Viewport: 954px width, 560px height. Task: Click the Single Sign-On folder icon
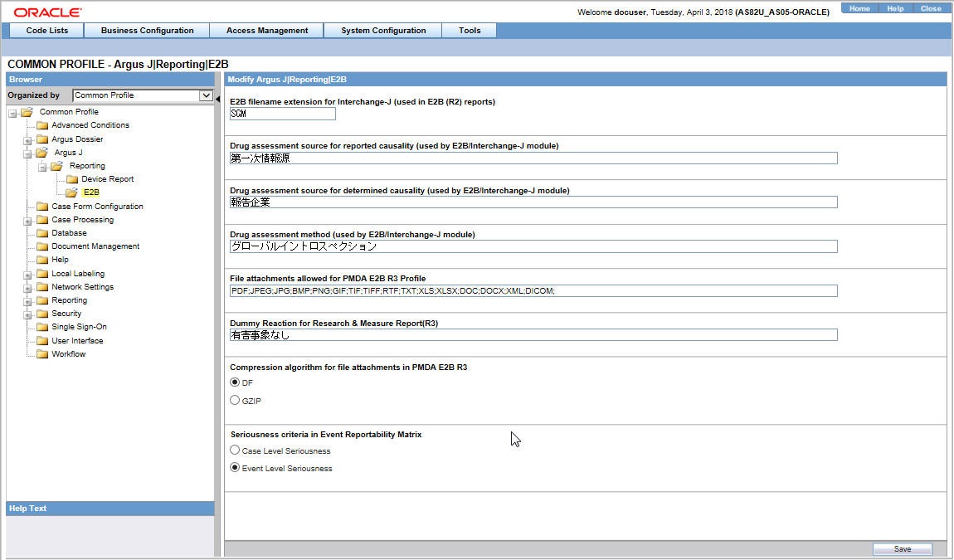click(x=42, y=327)
